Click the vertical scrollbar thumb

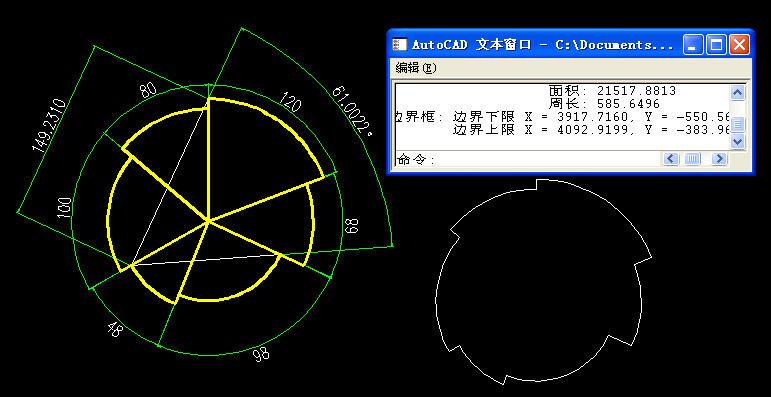(738, 123)
